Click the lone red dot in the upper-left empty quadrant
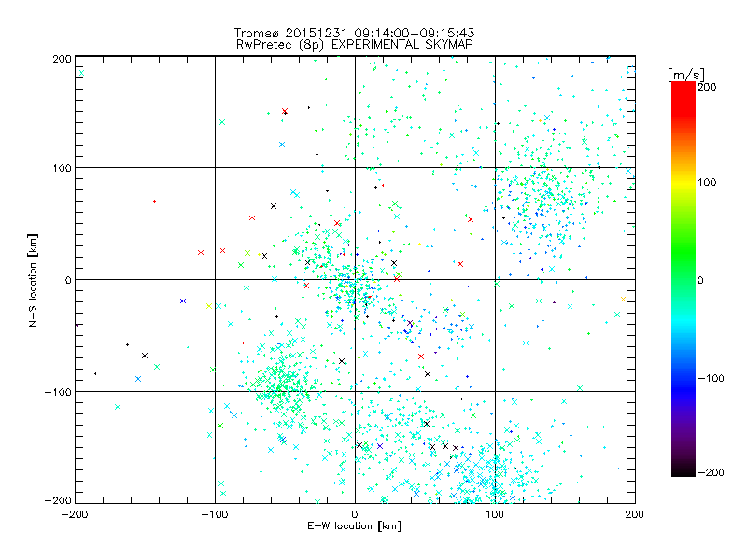 [x=154, y=201]
